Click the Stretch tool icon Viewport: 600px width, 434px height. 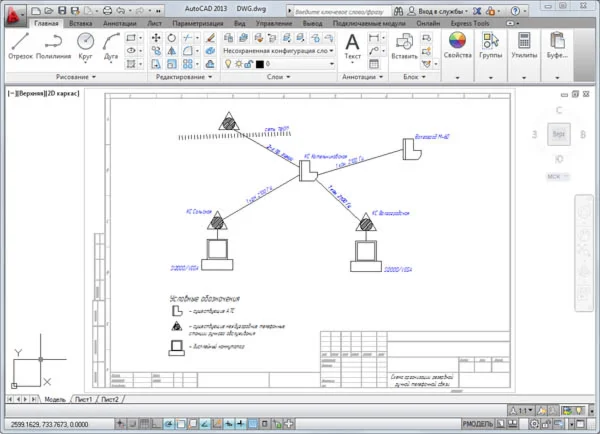click(x=156, y=64)
